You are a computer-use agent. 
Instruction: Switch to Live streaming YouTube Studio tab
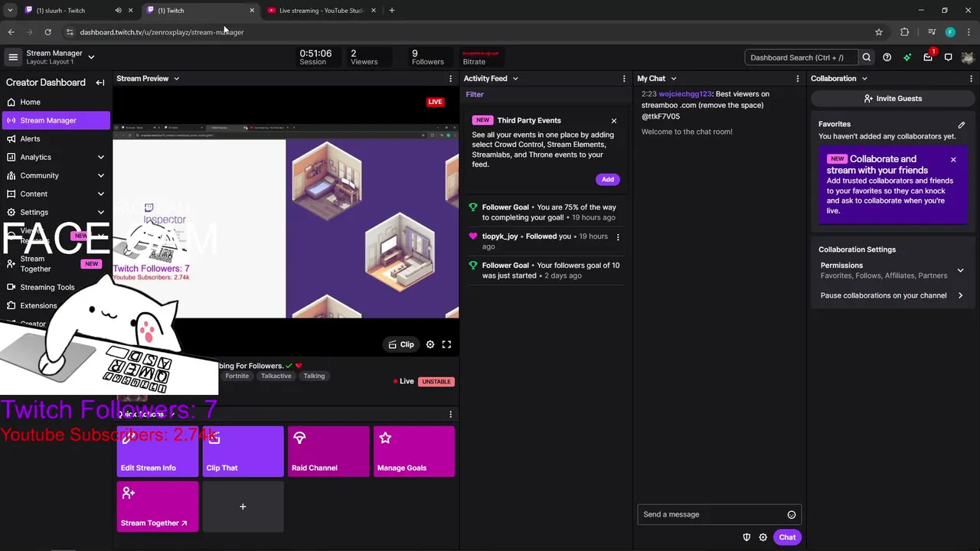coord(322,11)
